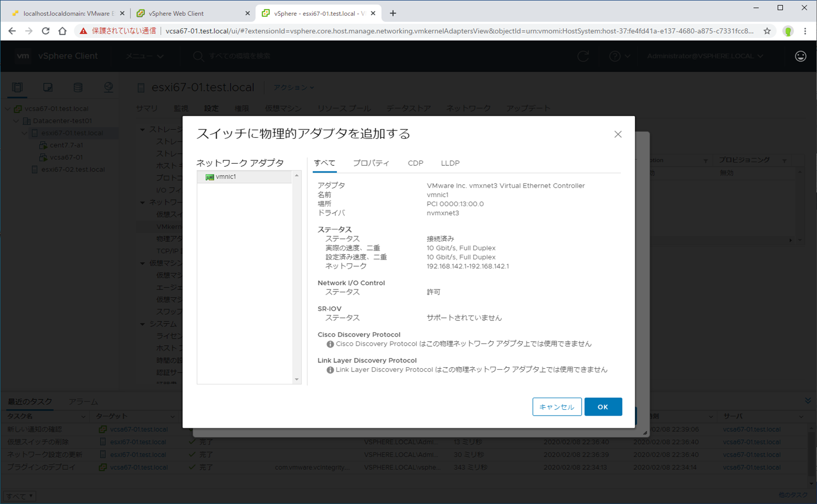Open vcsa67-01.test.local target link in first task row
817x504 pixels.
click(x=139, y=429)
